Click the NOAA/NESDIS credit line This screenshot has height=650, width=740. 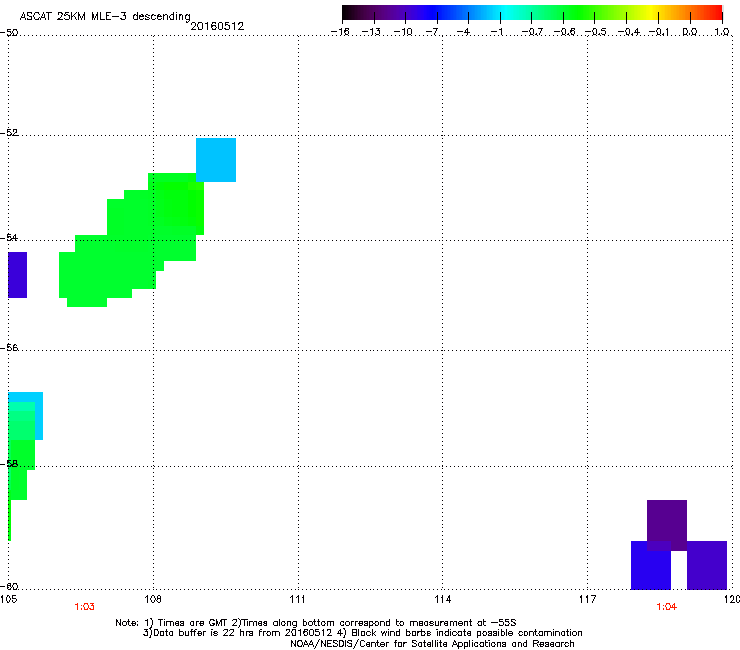[432, 644]
